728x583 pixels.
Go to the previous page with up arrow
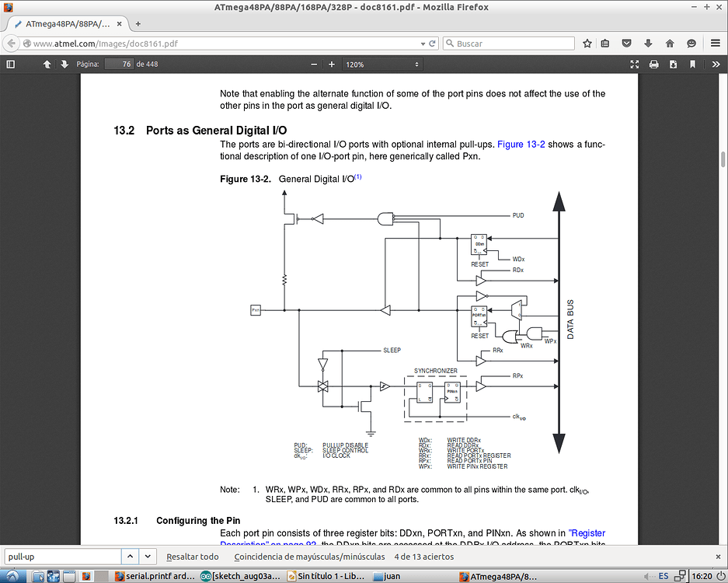(x=47, y=65)
